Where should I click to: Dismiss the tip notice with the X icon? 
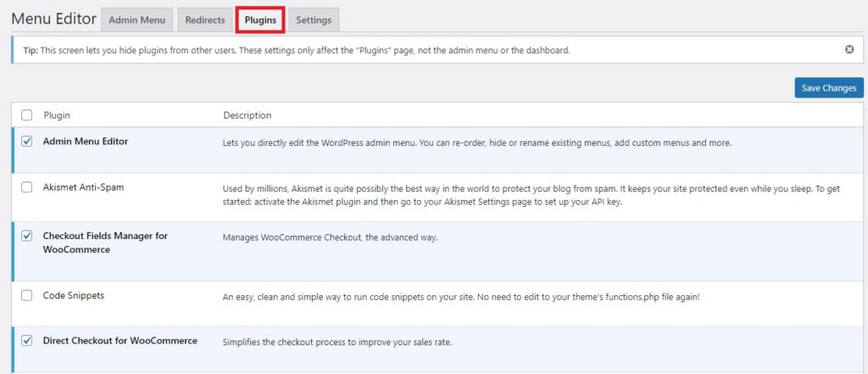849,49
